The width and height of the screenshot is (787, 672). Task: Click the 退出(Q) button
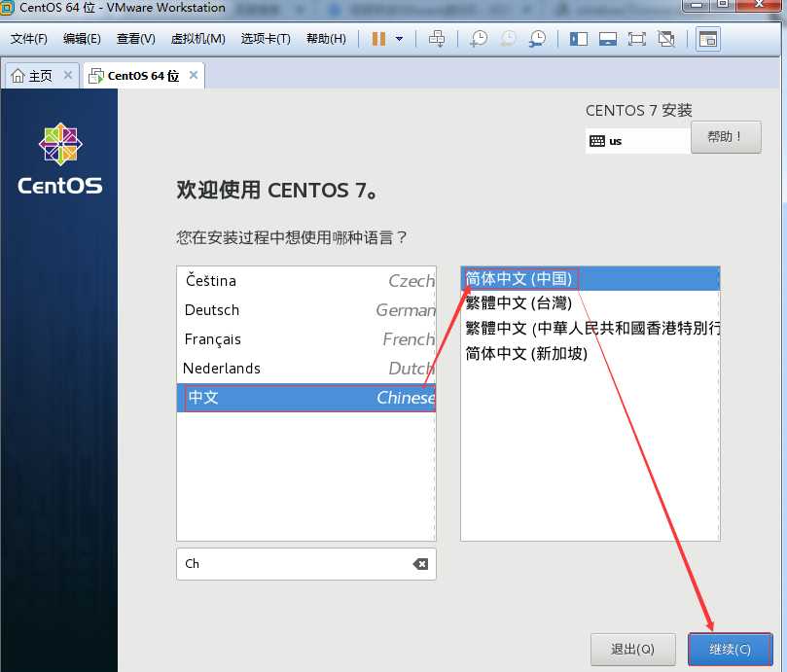[632, 650]
